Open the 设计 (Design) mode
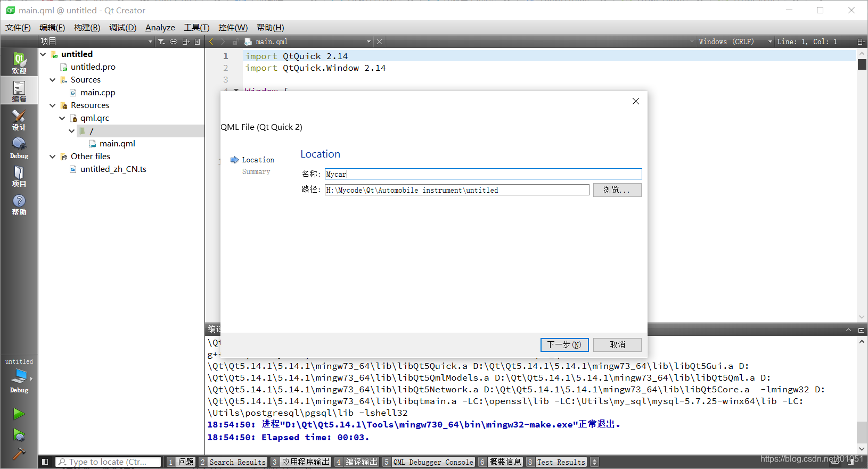The width and height of the screenshot is (868, 469). (19, 120)
